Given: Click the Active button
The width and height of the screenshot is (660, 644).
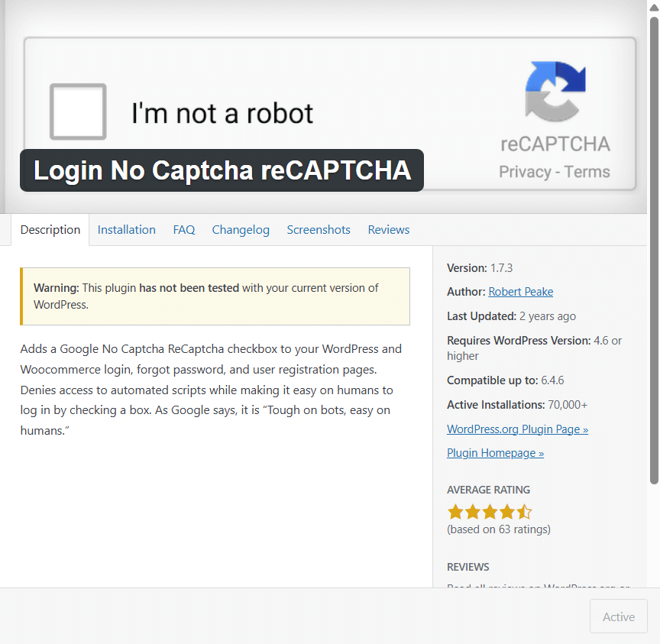Looking at the screenshot, I should (618, 616).
